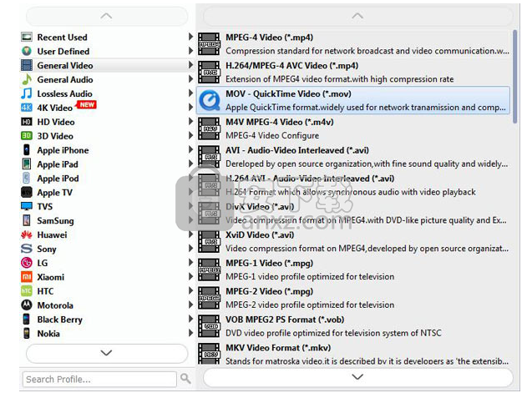
Task: Click the HTC logo icon
Action: tap(27, 291)
